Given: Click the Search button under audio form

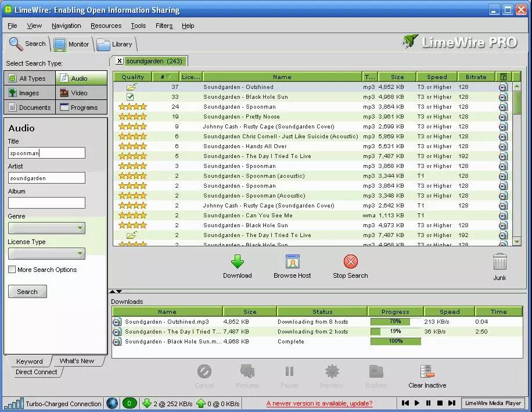Looking at the screenshot, I should pyautogui.click(x=27, y=292).
